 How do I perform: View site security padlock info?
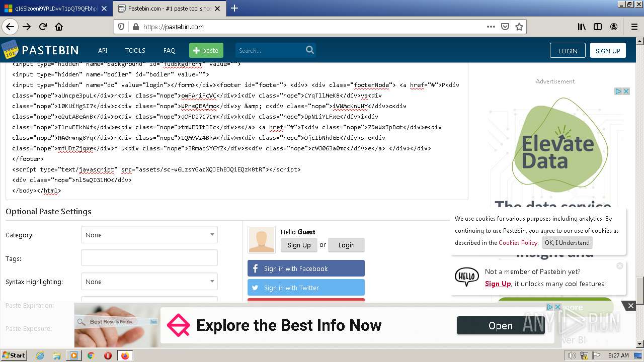point(135,27)
